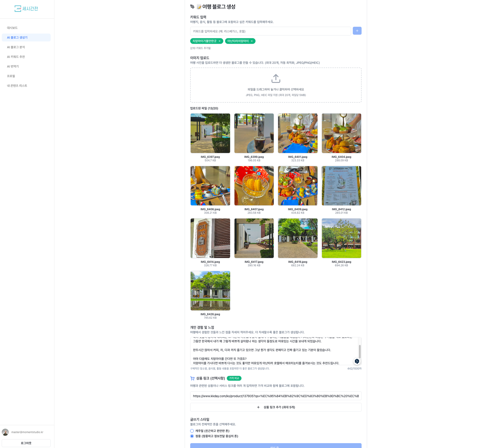497x448 pixels.
Task: Select the 캐주얼 writing style radio
Action: [192, 431]
